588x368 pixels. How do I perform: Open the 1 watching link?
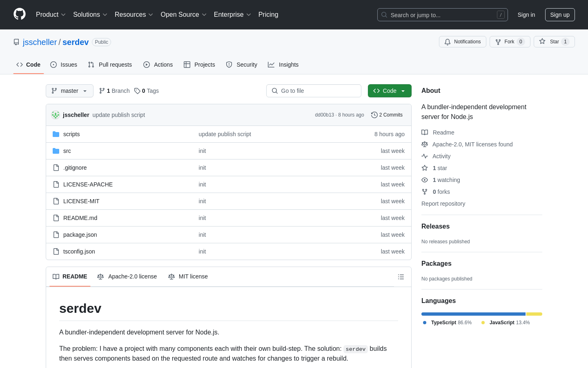[446, 180]
